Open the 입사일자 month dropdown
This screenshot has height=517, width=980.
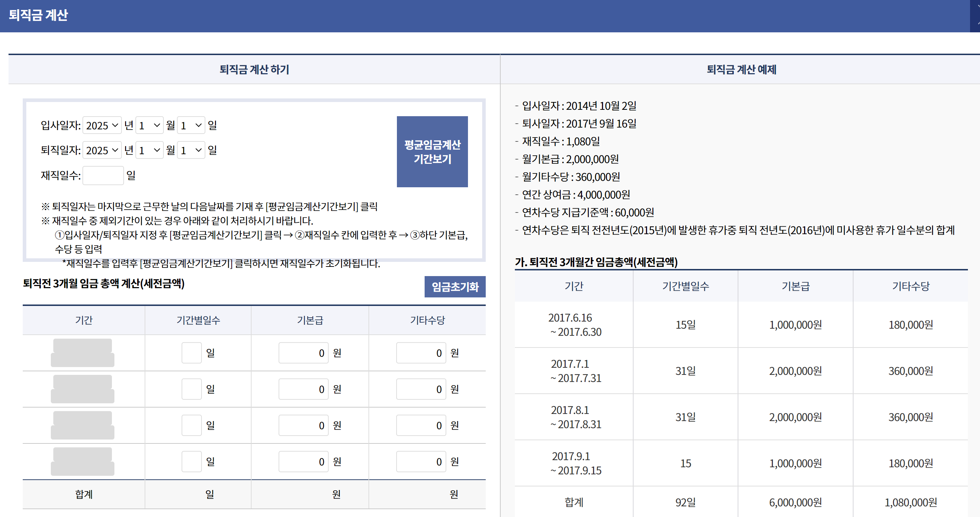pyautogui.click(x=150, y=125)
